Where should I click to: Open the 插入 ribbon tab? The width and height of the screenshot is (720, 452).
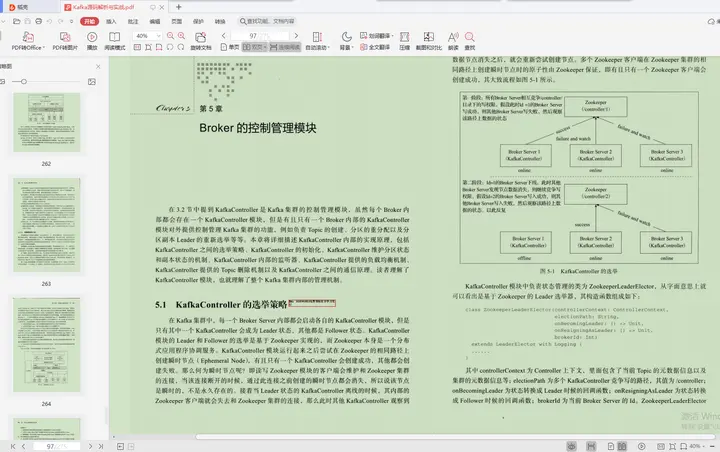[x=111, y=21]
